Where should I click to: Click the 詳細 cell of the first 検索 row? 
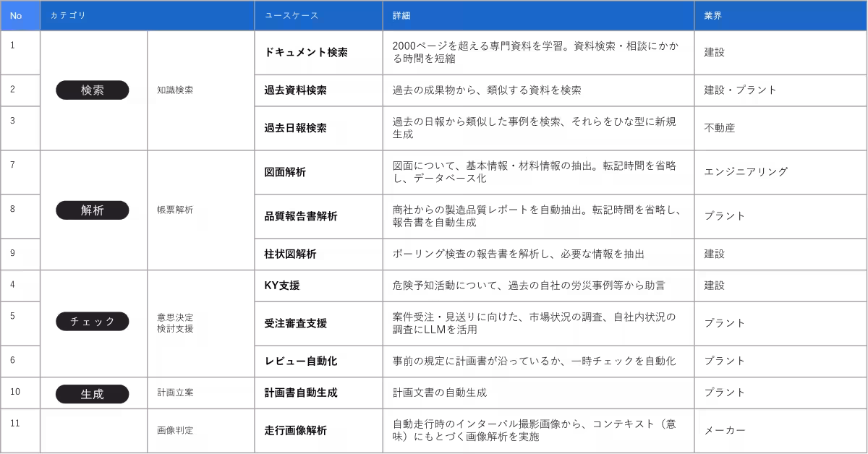click(x=538, y=53)
